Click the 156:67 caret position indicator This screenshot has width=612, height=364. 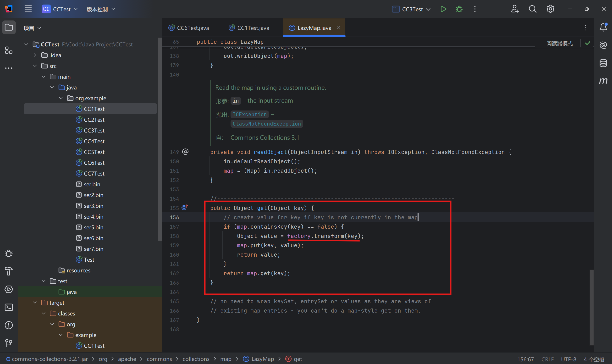pos(525,359)
